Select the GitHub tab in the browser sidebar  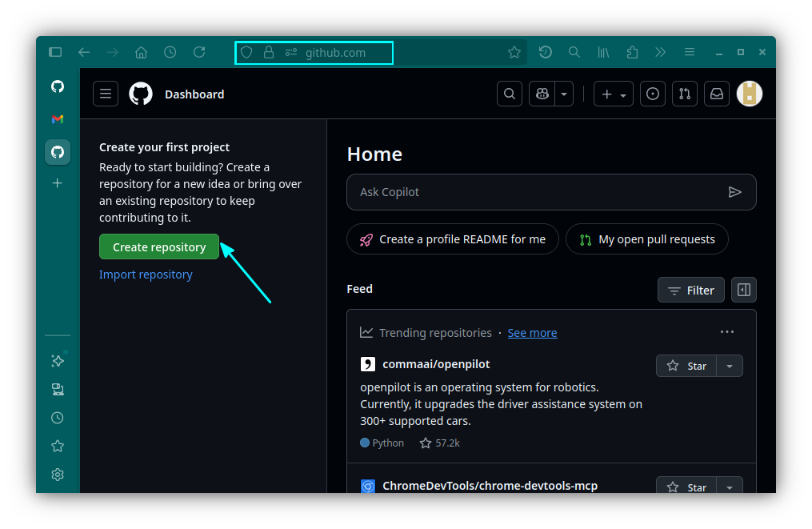pos(57,152)
